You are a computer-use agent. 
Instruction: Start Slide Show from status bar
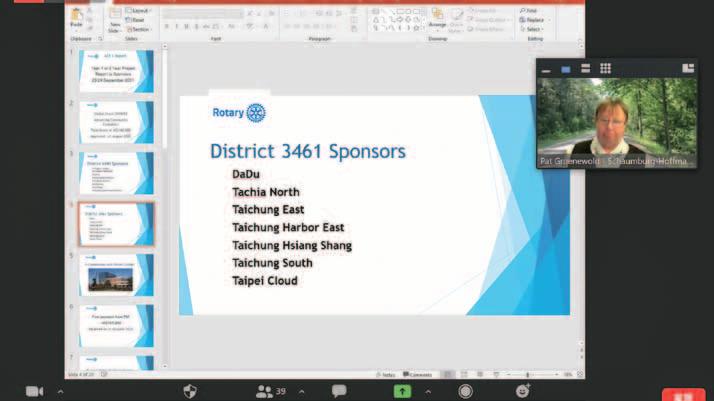coord(496,375)
